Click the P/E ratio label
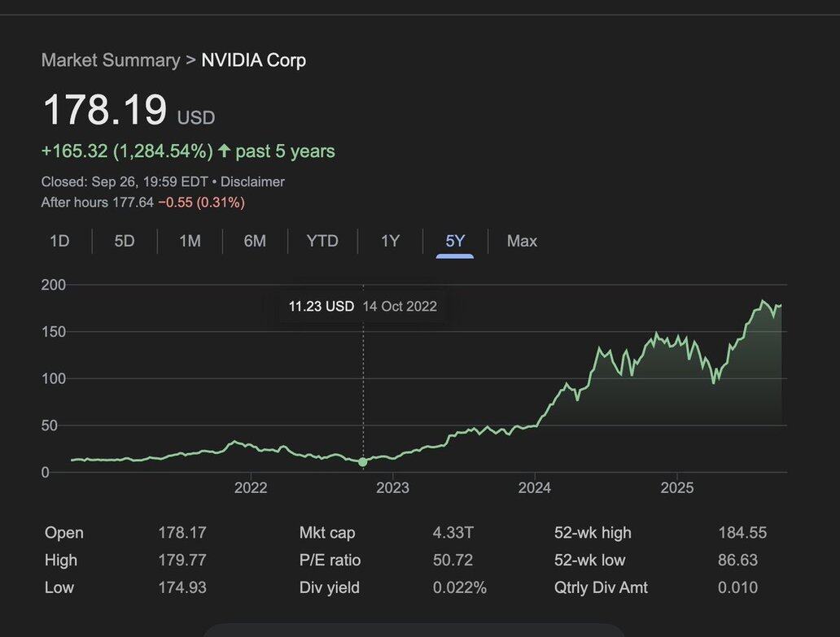 [x=330, y=560]
